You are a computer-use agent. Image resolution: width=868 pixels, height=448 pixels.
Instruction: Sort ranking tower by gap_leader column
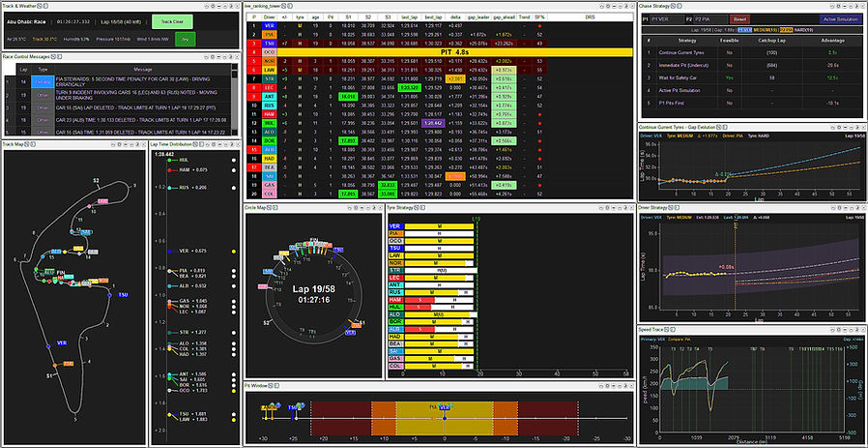click(x=477, y=17)
